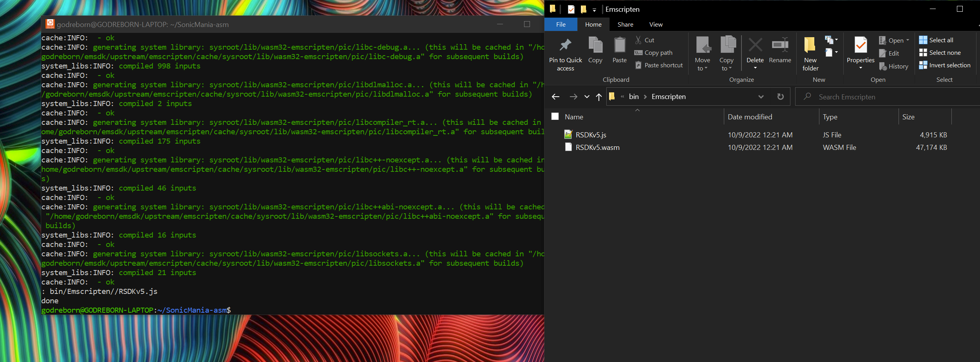Expand the double-chevron before bin in breadcrumb
This screenshot has width=980, height=362.
coord(622,97)
